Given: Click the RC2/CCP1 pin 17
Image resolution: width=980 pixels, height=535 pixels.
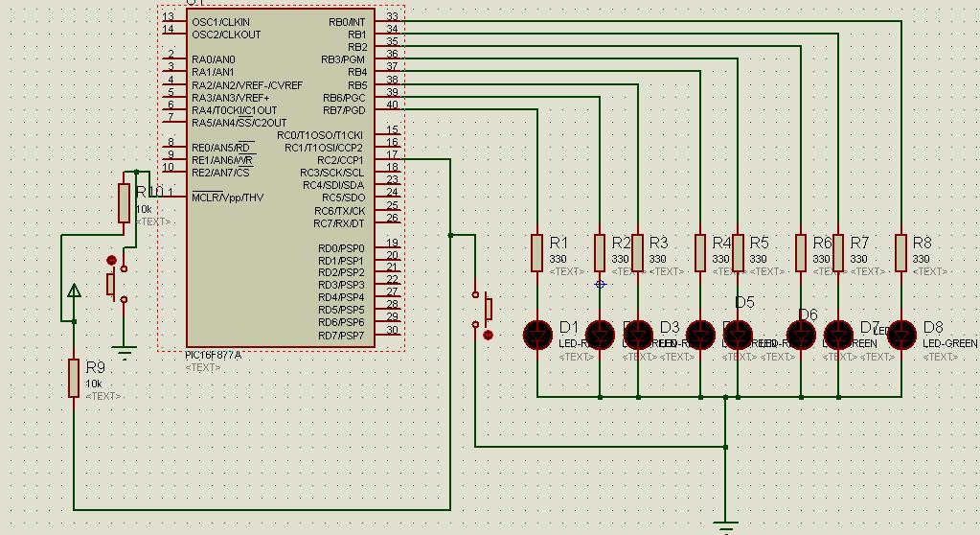Looking at the screenshot, I should [x=390, y=159].
